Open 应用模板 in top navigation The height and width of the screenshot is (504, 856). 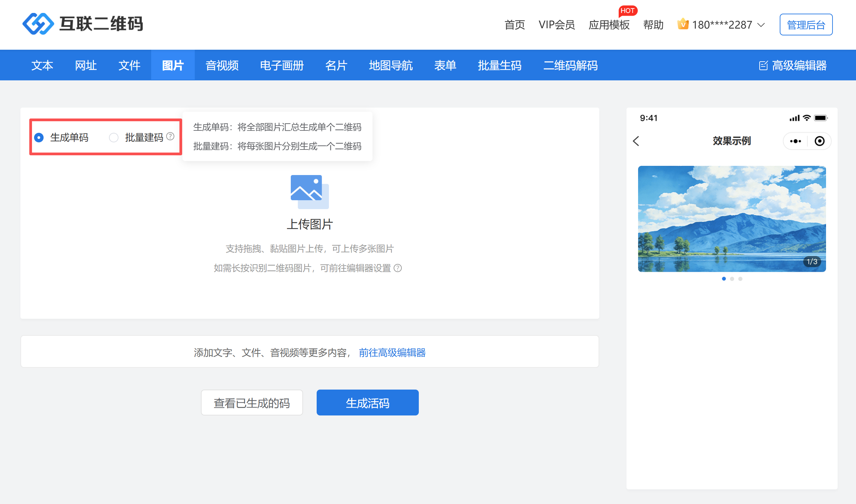click(x=609, y=25)
